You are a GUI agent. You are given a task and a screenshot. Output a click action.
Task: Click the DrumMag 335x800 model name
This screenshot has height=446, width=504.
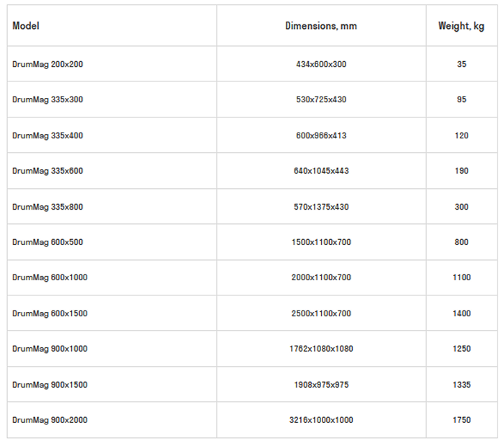pyautogui.click(x=48, y=207)
